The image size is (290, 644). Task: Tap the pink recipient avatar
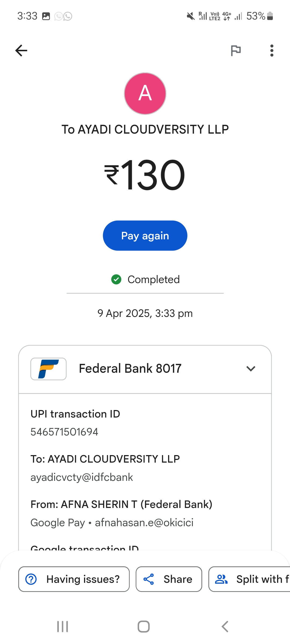[x=145, y=94]
